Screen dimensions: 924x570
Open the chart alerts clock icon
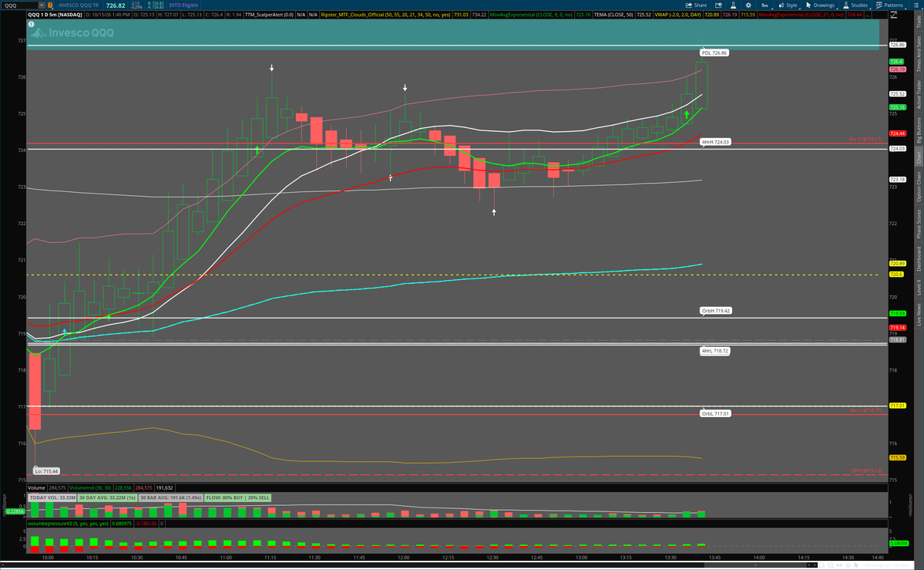(718, 5)
